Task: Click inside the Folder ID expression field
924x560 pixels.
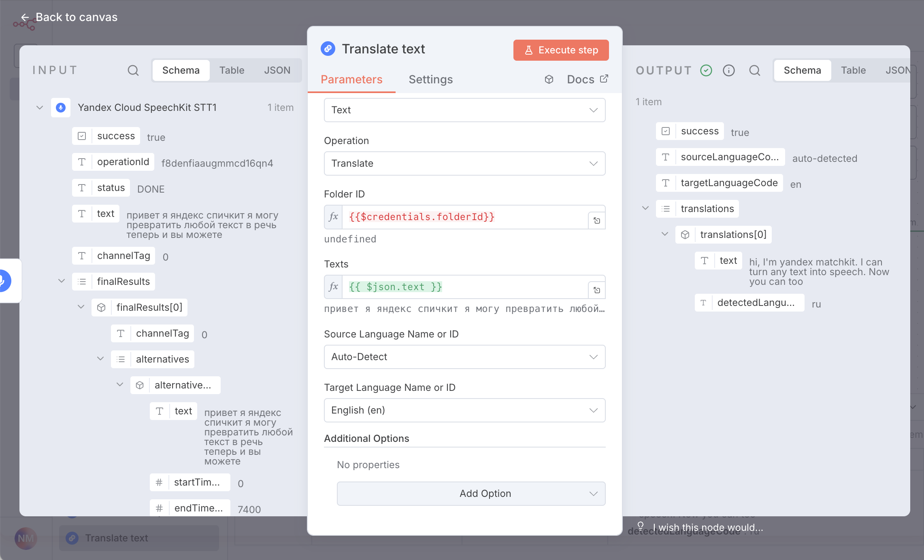Action: (445, 217)
